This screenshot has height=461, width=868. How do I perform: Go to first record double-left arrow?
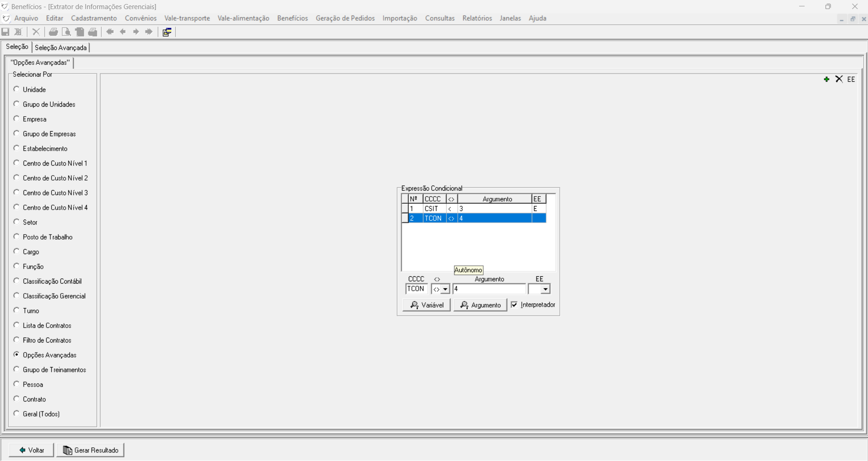(x=110, y=32)
